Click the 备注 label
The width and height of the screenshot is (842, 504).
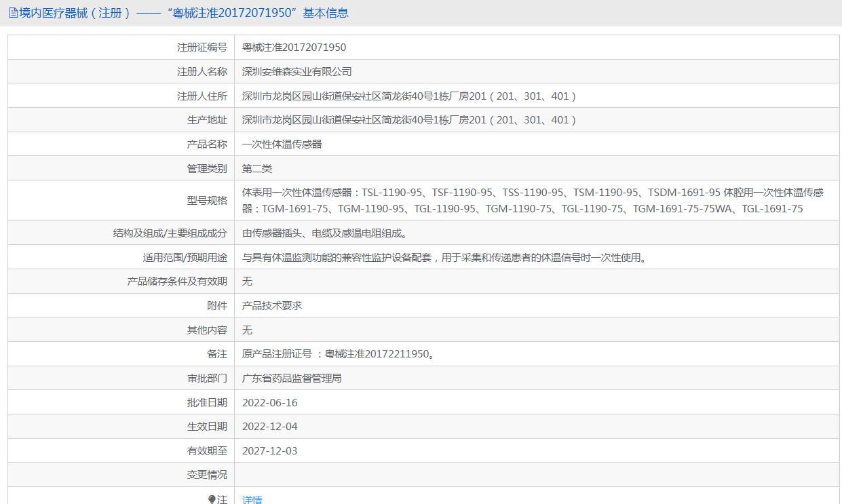tap(217, 354)
